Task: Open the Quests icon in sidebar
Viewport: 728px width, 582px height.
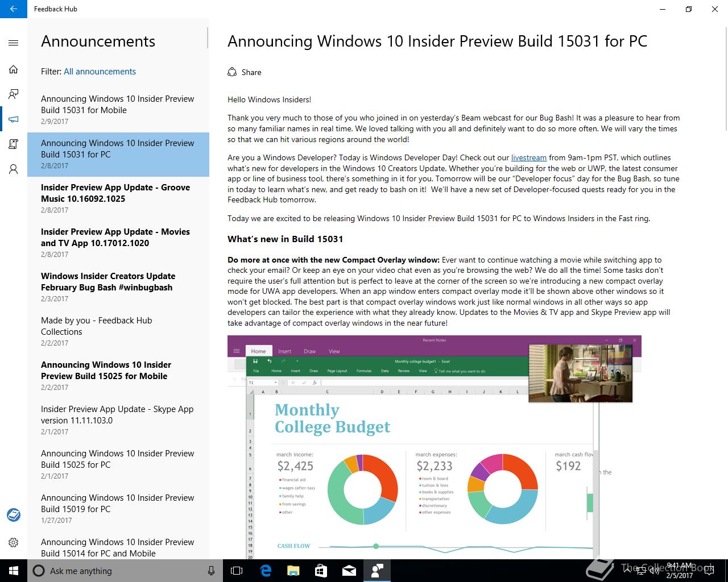Action: [14, 144]
